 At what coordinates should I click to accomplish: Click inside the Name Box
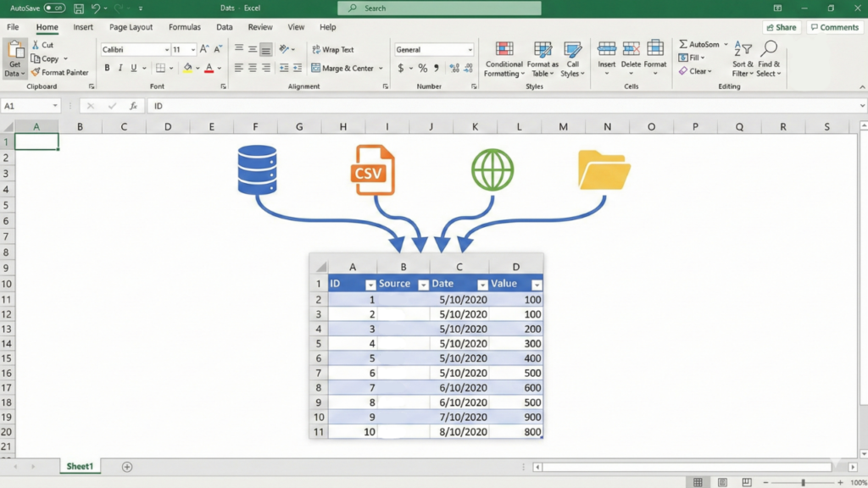(25, 105)
